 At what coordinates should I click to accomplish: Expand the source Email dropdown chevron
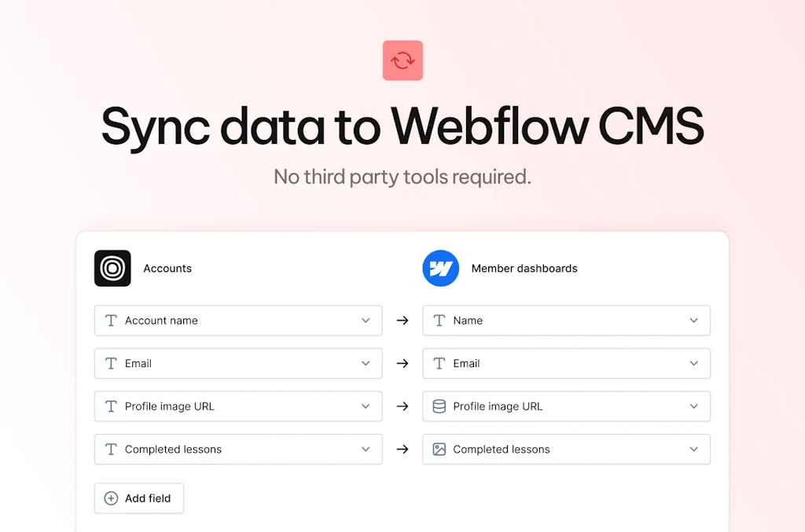(x=366, y=363)
